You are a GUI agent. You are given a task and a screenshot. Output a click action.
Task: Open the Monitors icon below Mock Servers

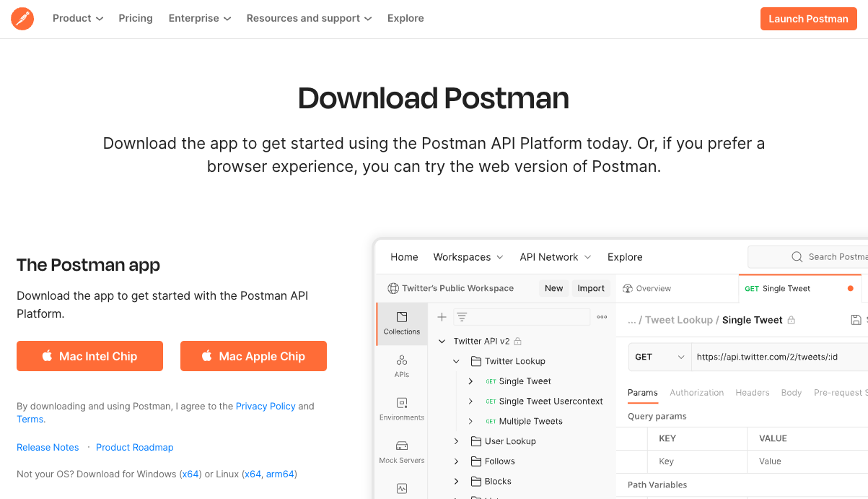(401, 488)
